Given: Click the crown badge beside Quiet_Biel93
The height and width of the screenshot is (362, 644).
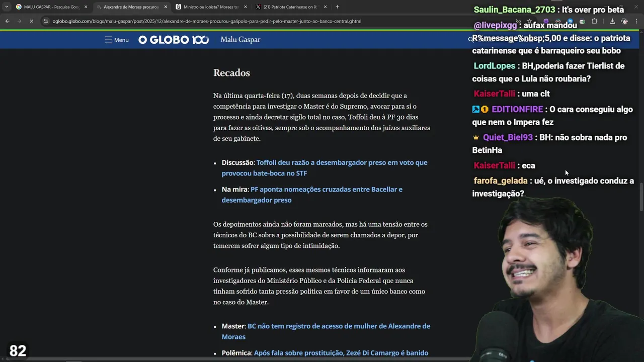Looking at the screenshot, I should tap(476, 137).
